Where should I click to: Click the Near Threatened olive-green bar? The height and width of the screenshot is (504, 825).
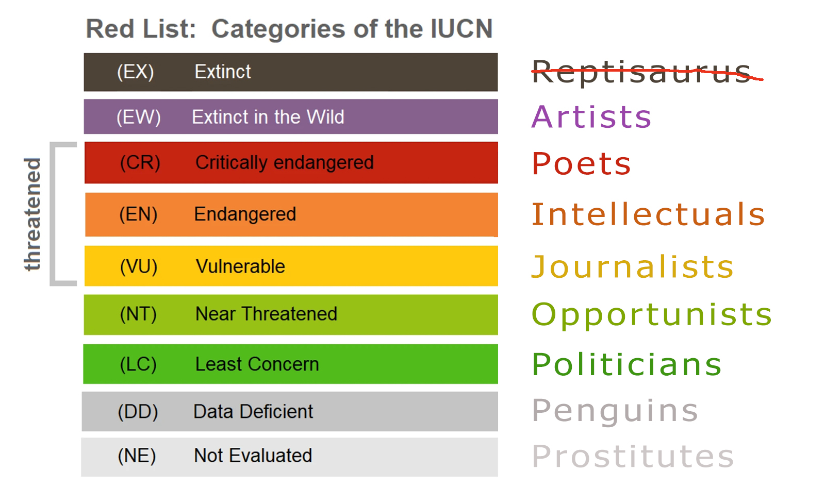(x=291, y=314)
